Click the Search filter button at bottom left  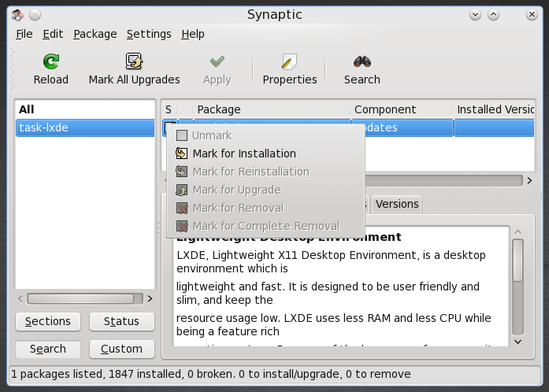[x=48, y=349]
